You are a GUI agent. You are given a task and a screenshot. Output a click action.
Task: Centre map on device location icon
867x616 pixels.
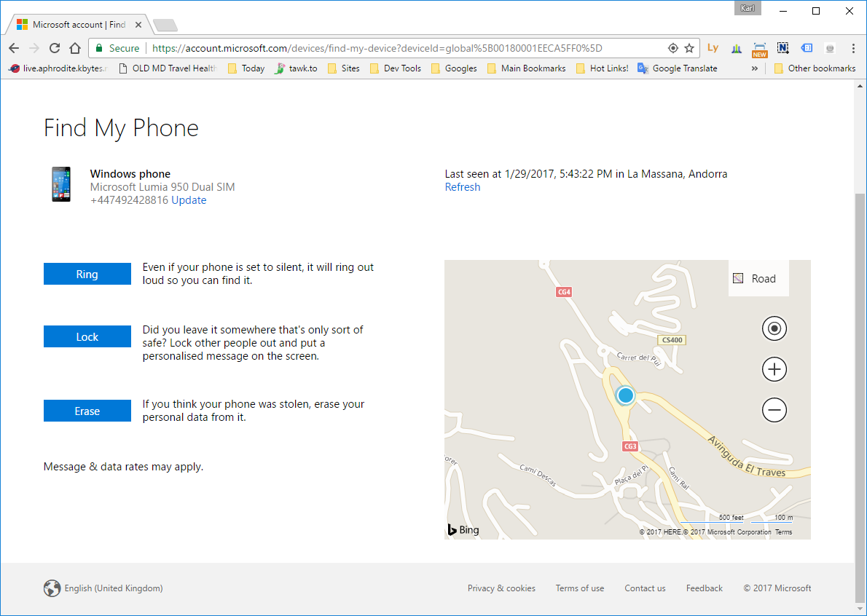[774, 328]
